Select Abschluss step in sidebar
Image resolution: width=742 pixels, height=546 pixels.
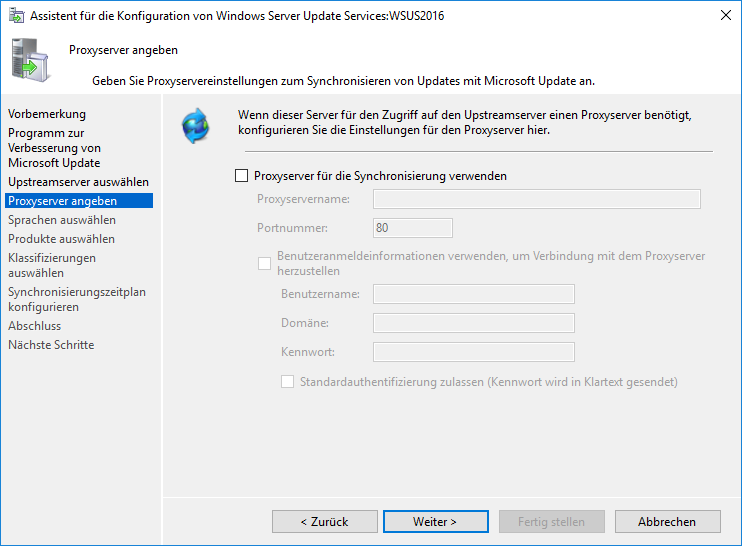coord(35,326)
